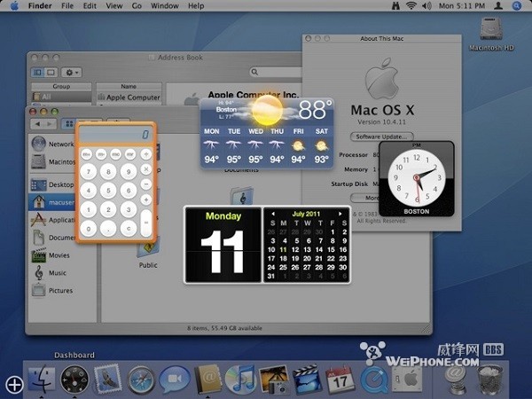Select Apple Computer in the Name column
532x399 pixels.
point(129,98)
